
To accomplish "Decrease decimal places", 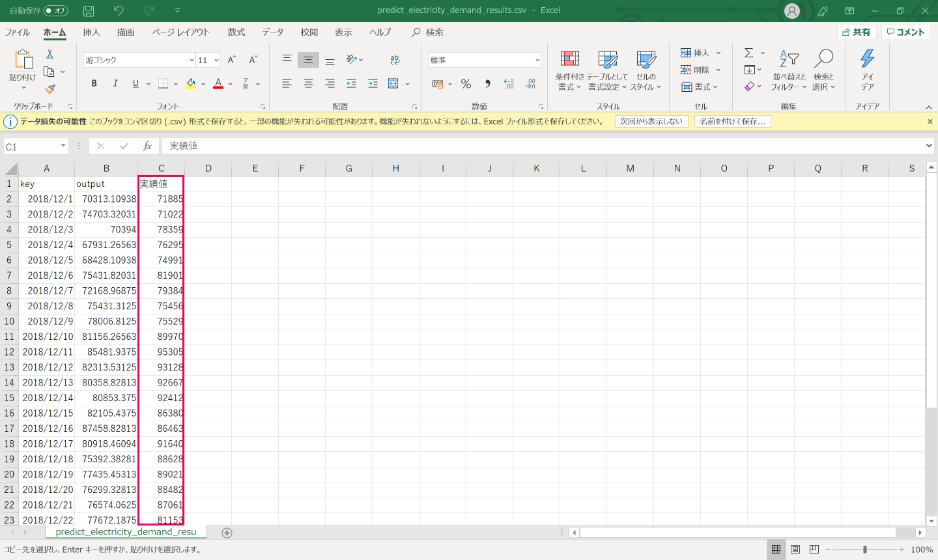I will click(530, 83).
